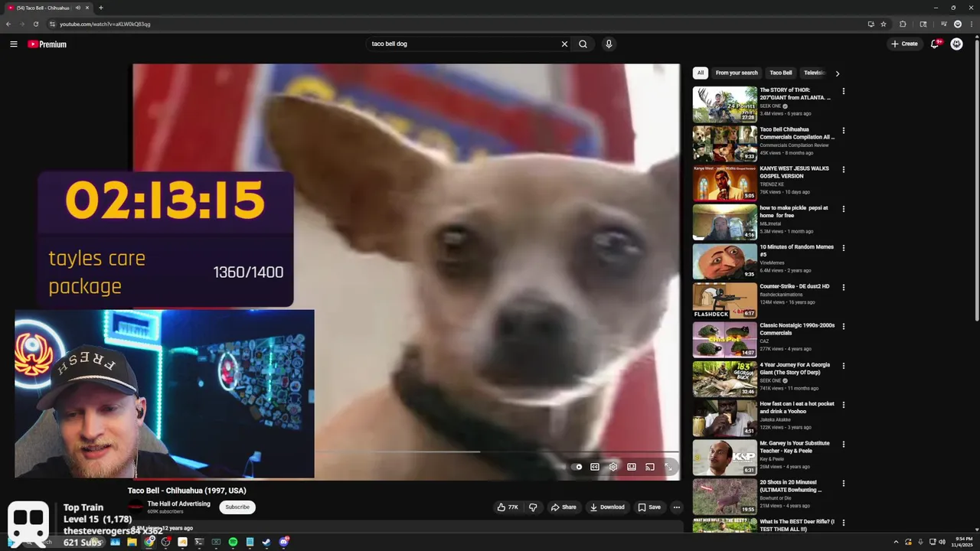980x551 pixels.
Task: Open options for 4 Year Journey Georgia Giant
Action: [x=844, y=366]
